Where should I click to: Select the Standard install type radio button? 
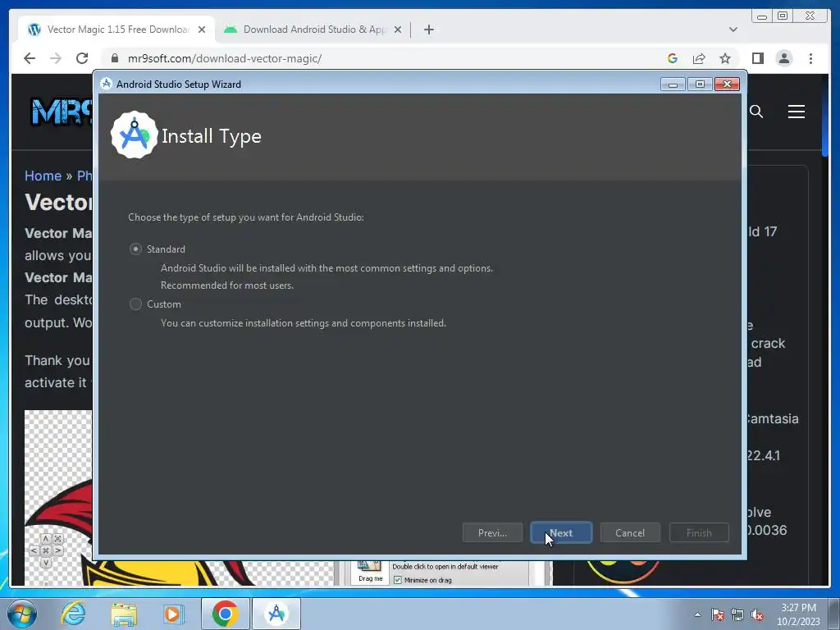tap(135, 249)
